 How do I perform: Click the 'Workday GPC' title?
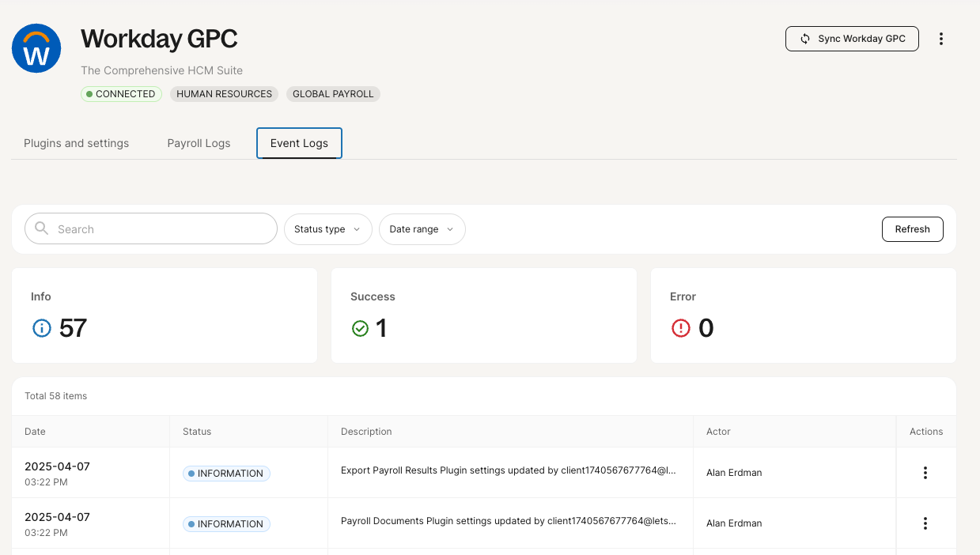pos(159,39)
